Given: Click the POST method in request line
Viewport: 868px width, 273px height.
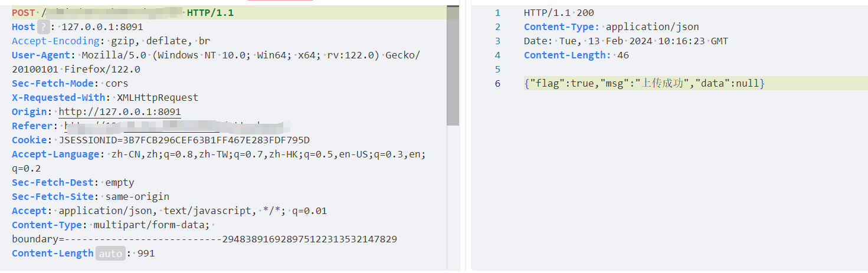Looking at the screenshot, I should click(x=24, y=12).
